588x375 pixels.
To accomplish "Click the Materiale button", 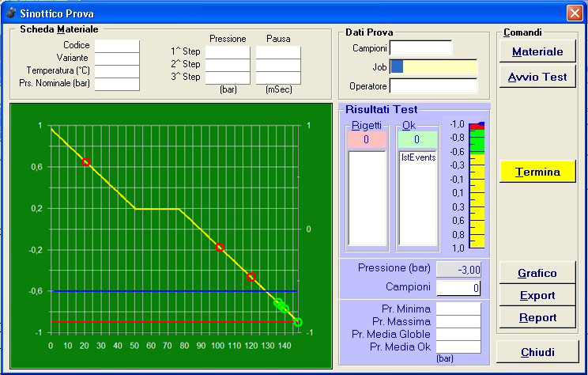I will click(x=537, y=51).
